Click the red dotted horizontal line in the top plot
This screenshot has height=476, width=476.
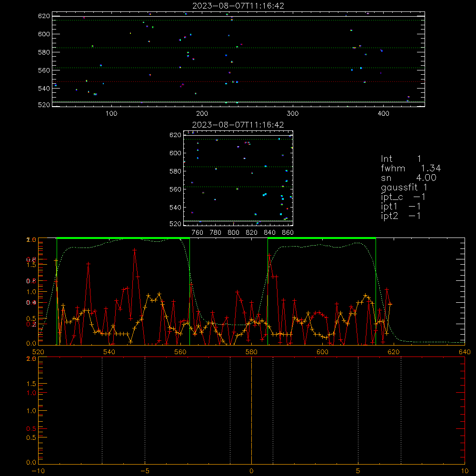point(238,82)
